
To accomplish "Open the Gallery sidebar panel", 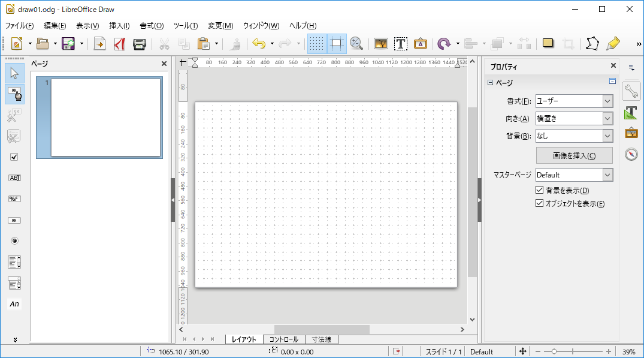I will (x=632, y=134).
